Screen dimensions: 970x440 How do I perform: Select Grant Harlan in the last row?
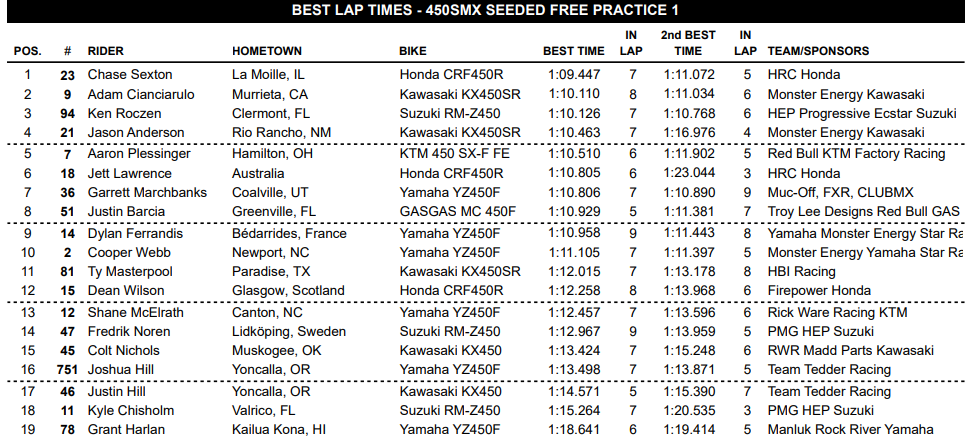[x=125, y=430]
